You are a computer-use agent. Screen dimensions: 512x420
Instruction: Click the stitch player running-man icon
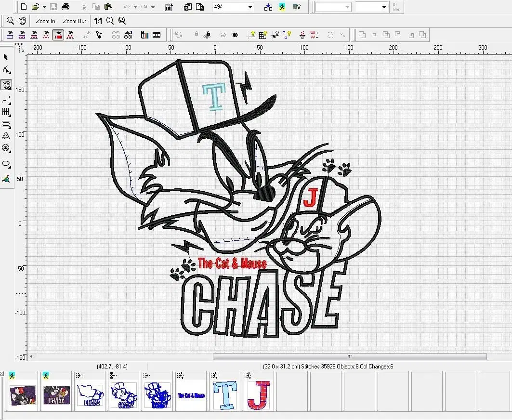(x=282, y=7)
